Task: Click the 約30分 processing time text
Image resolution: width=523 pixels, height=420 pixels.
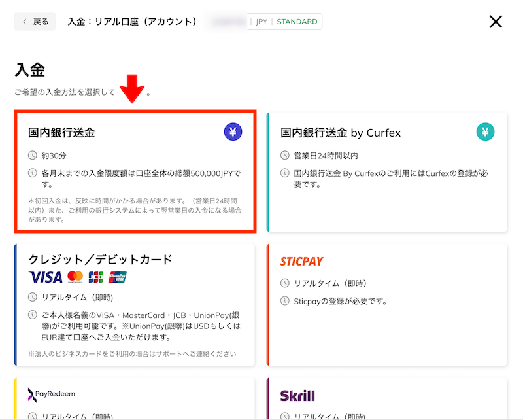Action: pyautogui.click(x=54, y=156)
